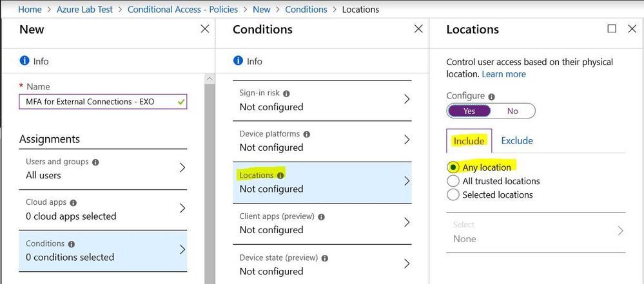Screen dimensions: 644x284
Task: Set the Configure toggle to No
Action: click(x=512, y=111)
